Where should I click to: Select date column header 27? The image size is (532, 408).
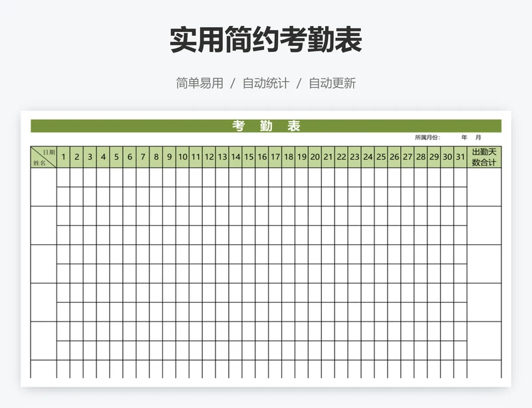tap(407, 157)
